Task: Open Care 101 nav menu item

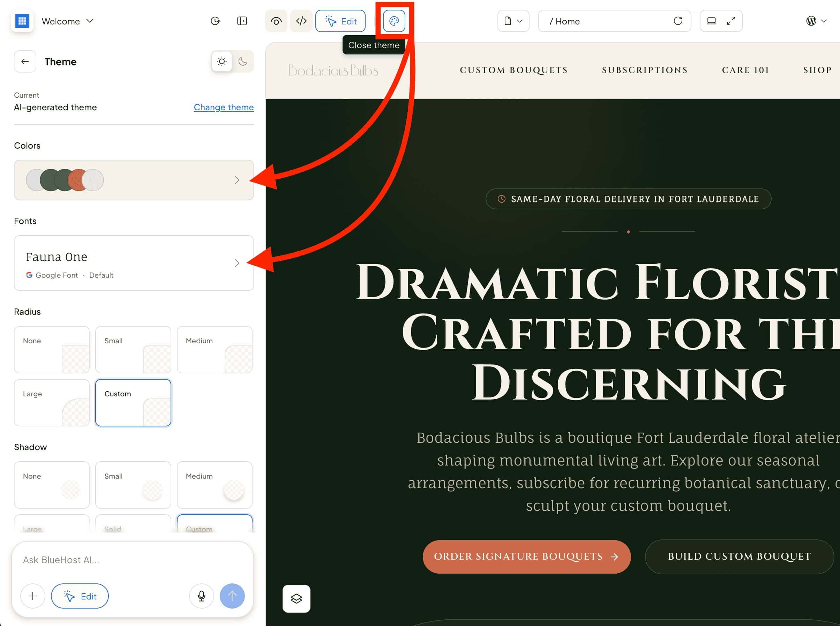Action: [x=746, y=70]
